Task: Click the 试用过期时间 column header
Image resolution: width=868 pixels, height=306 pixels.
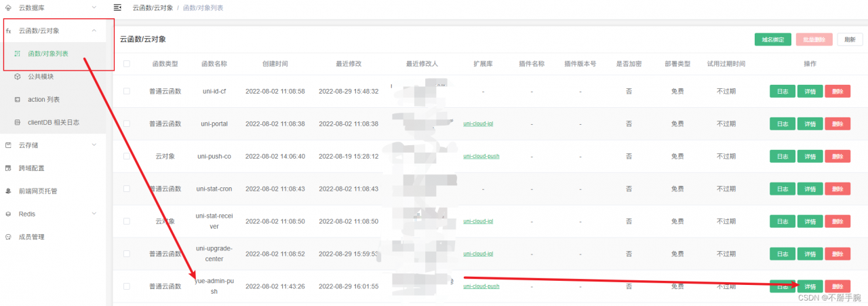Action: [726, 64]
